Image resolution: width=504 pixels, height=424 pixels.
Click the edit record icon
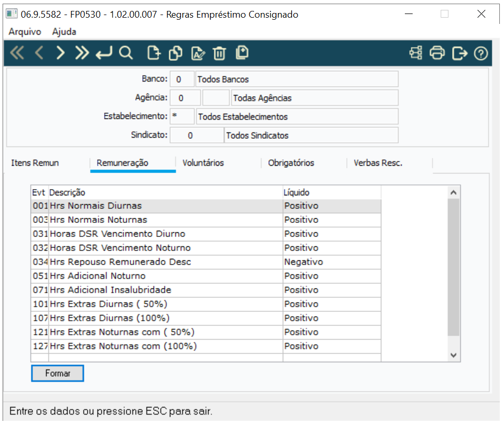pos(198,53)
